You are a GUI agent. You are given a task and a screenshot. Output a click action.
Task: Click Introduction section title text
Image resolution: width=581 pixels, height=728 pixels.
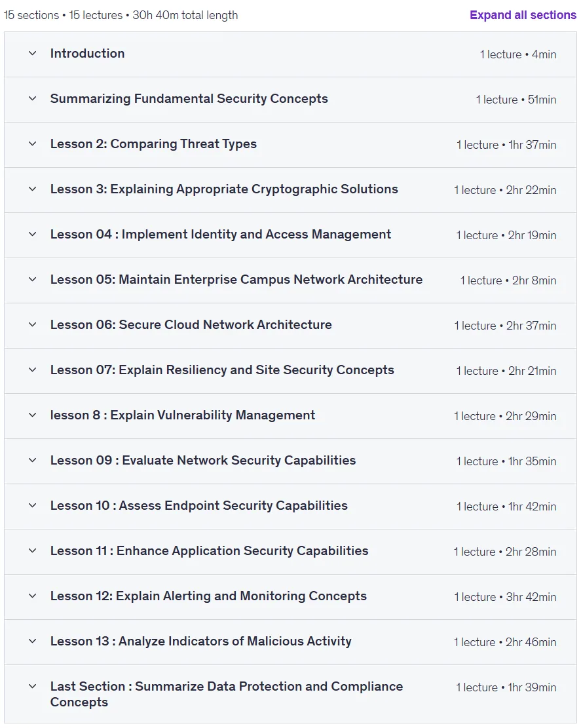87,53
